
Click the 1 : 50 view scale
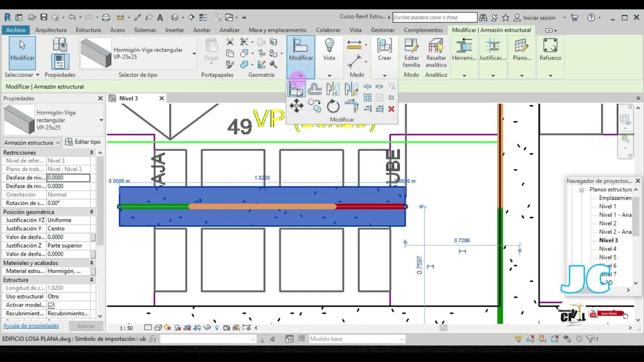126,328
